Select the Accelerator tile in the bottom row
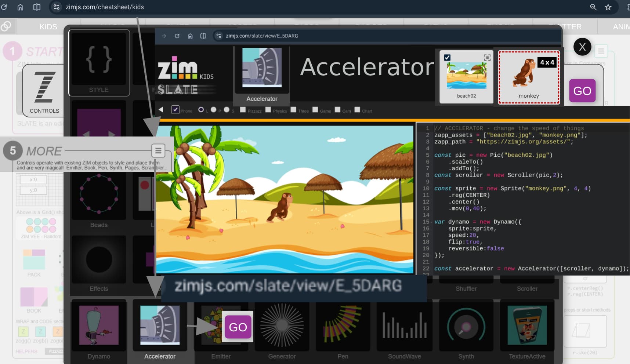The height and width of the screenshot is (364, 630). click(x=160, y=330)
